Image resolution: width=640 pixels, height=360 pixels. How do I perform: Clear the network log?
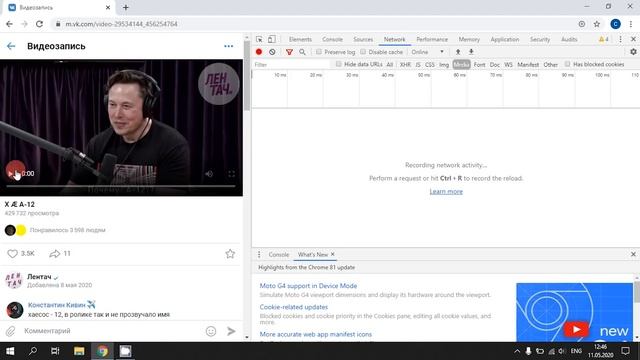pyautogui.click(x=272, y=52)
